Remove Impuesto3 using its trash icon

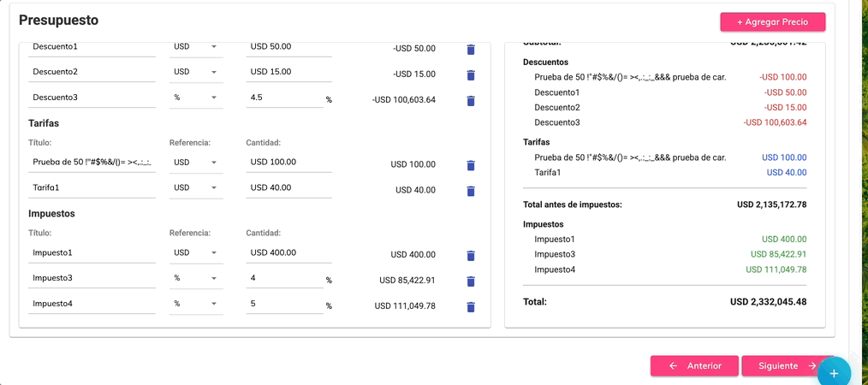point(470,281)
